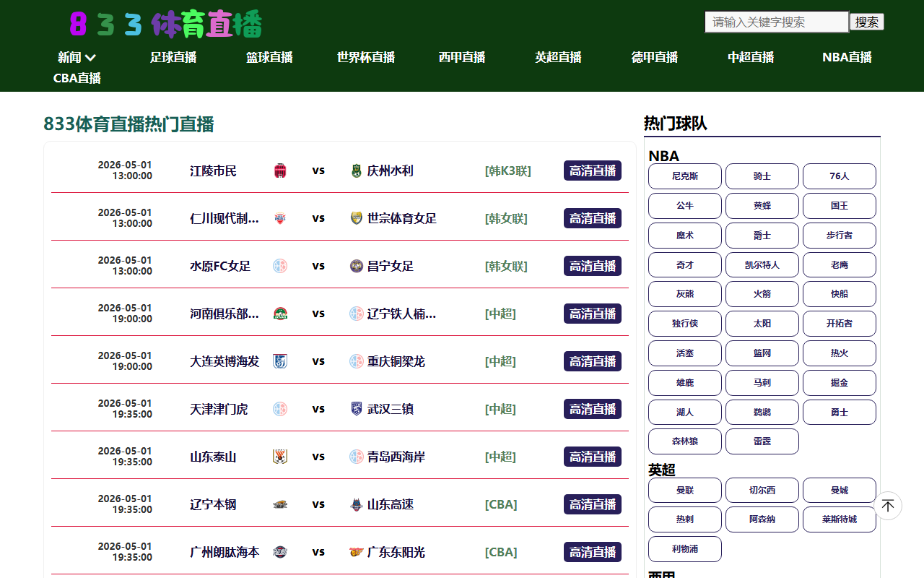The height and width of the screenshot is (578, 924).
Task: Click 高清直播 for 山东泰山 match
Action: point(593,457)
